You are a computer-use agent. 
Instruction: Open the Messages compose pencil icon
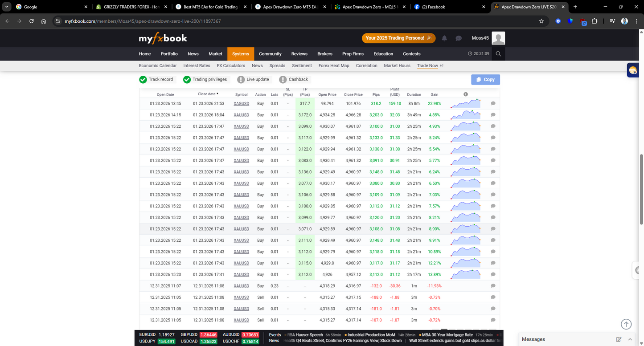pos(619,339)
